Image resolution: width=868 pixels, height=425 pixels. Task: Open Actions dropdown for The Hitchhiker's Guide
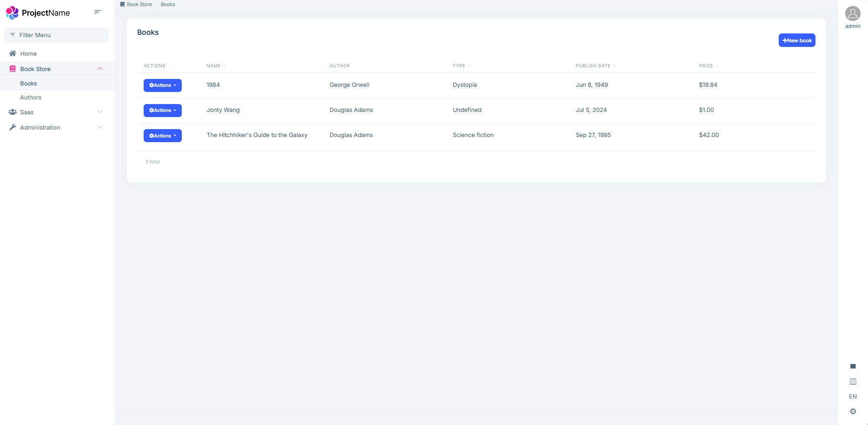[162, 136]
